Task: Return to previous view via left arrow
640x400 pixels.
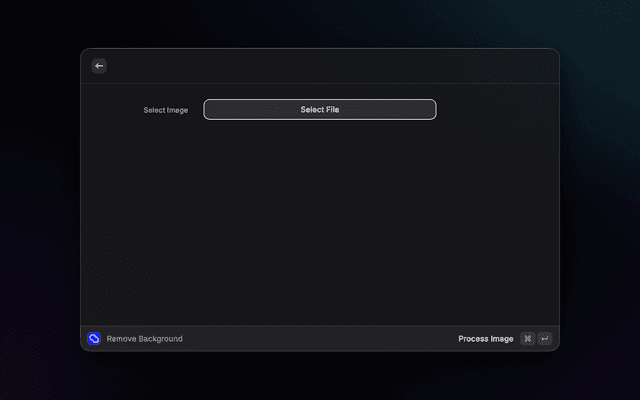Action: (x=99, y=66)
